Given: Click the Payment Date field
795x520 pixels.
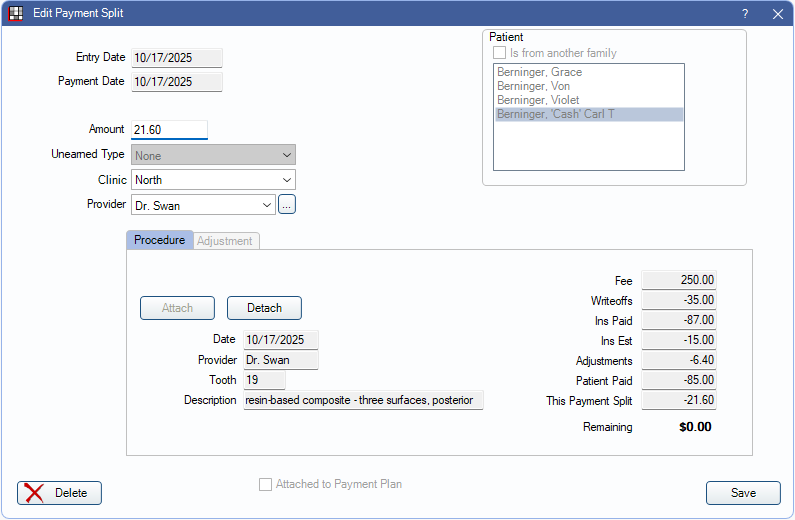Looking at the screenshot, I should pos(177,82).
